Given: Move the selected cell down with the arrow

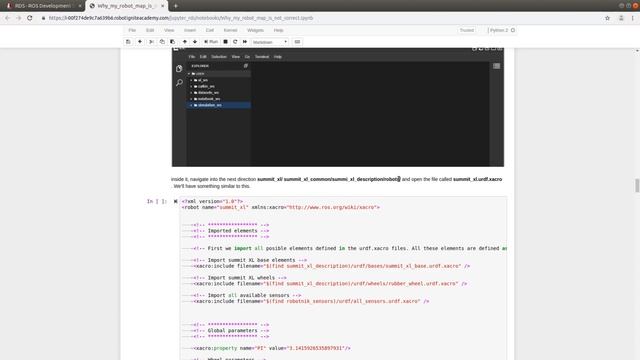Looking at the screenshot, I should (195, 42).
